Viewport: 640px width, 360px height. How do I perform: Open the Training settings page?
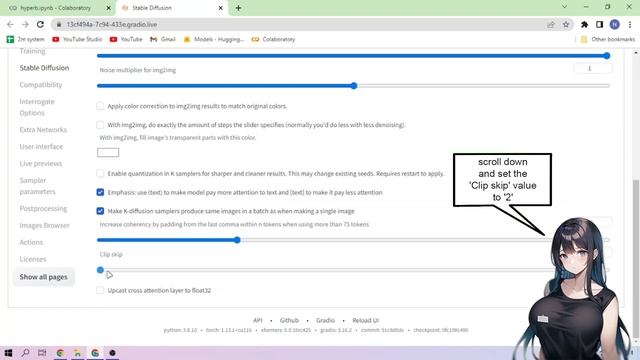(x=32, y=51)
